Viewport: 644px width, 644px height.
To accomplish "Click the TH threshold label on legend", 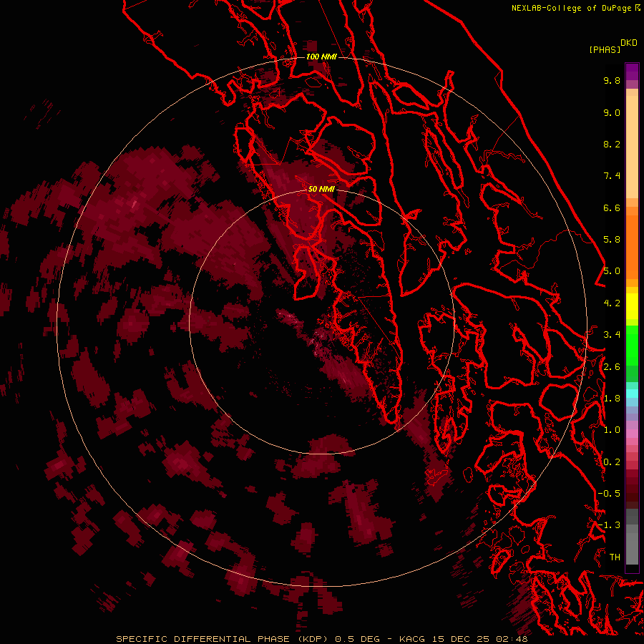I will [x=615, y=557].
